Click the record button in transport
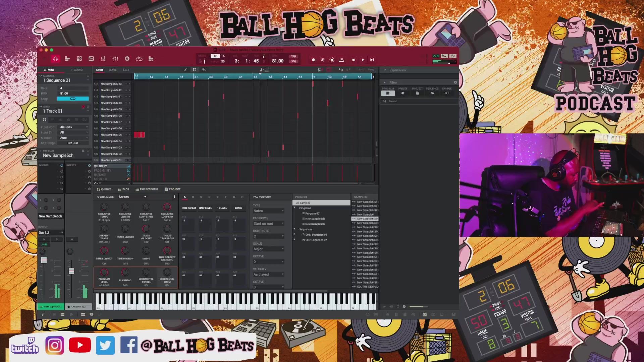Image resolution: width=644 pixels, height=362 pixels. 313,60
